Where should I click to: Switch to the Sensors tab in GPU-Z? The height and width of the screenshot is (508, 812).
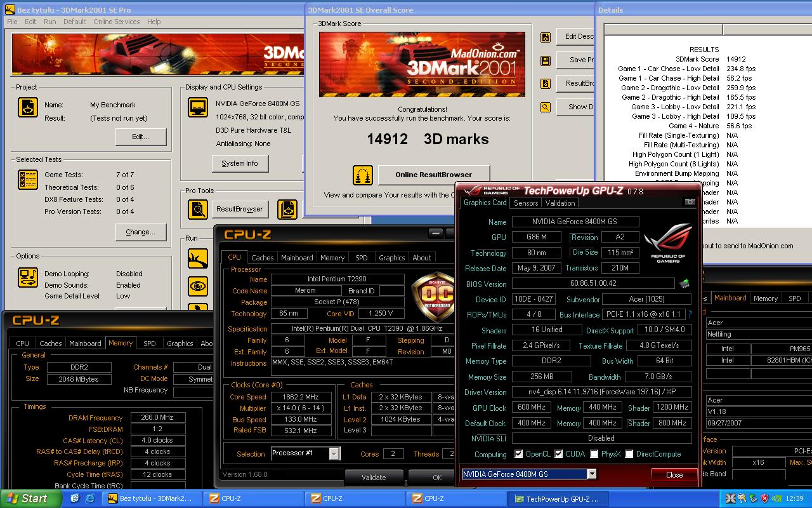click(x=526, y=203)
